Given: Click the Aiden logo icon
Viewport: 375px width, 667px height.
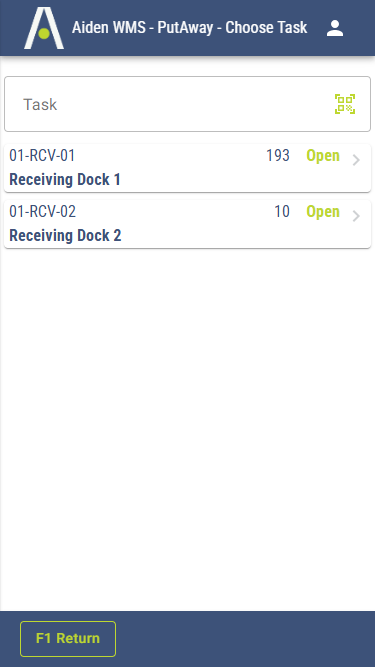Looking at the screenshot, I should [44, 28].
